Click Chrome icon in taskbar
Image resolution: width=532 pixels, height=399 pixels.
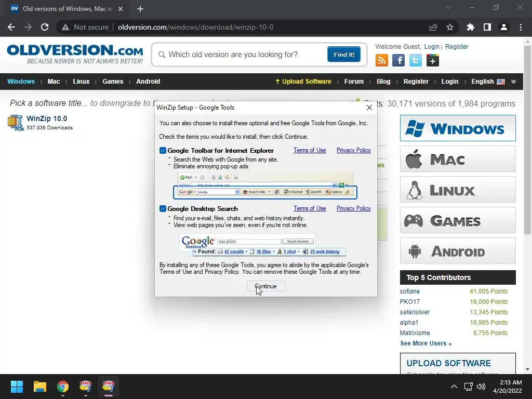coord(63,387)
